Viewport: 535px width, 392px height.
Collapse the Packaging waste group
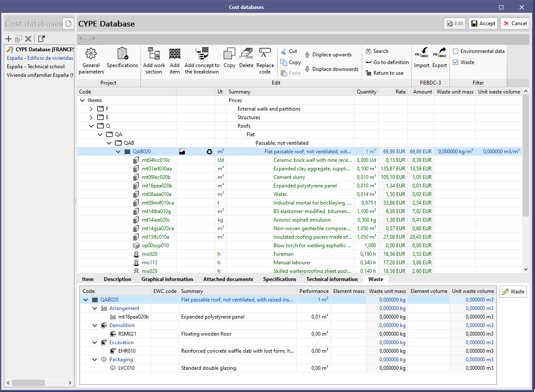[94, 360]
